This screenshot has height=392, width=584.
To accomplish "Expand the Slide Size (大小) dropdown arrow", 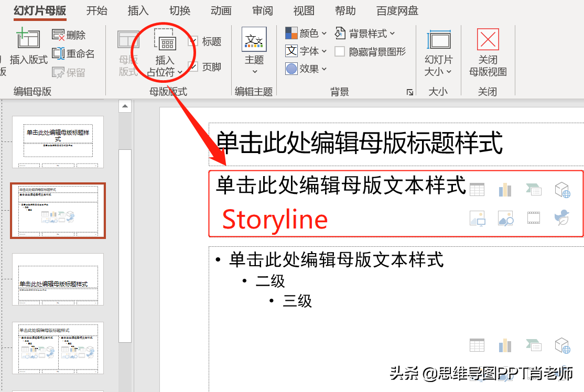I will click(x=449, y=71).
